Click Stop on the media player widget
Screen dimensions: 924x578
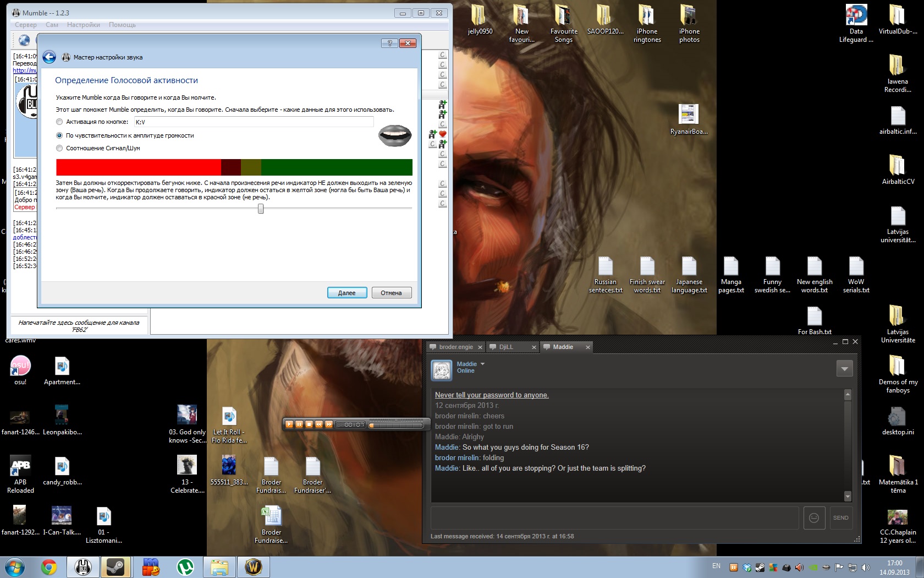tap(309, 424)
